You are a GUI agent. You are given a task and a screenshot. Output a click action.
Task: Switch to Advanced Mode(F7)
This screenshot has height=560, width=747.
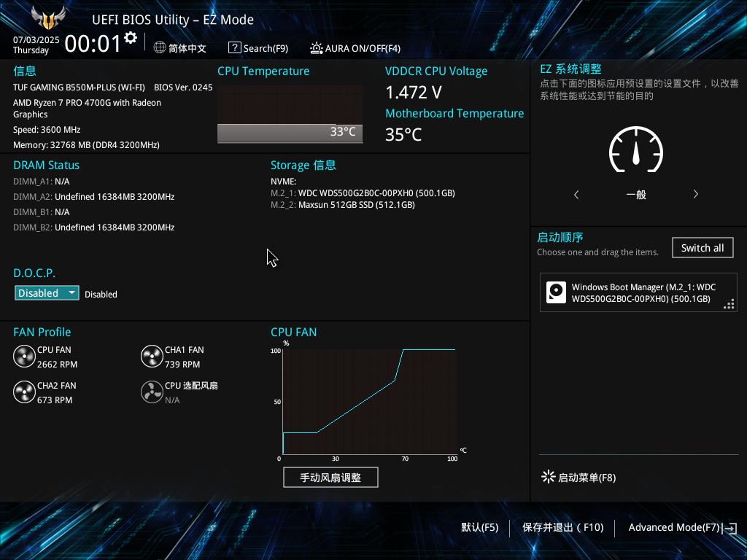[683, 528]
